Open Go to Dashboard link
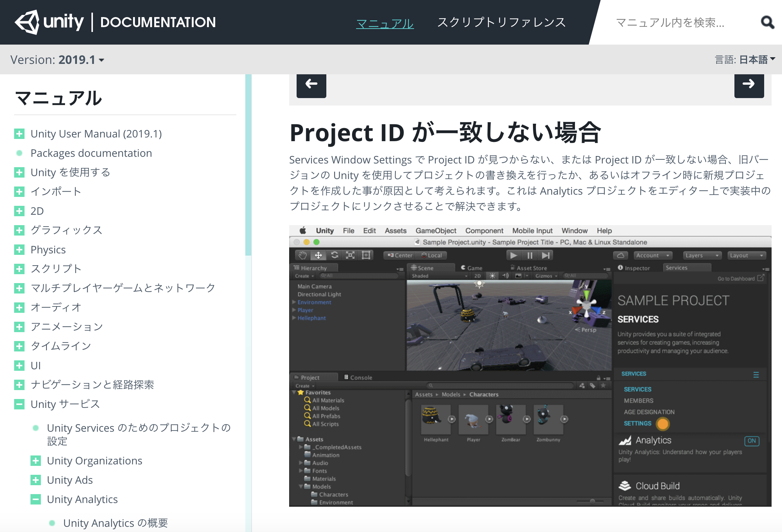782x532 pixels. coord(741,278)
